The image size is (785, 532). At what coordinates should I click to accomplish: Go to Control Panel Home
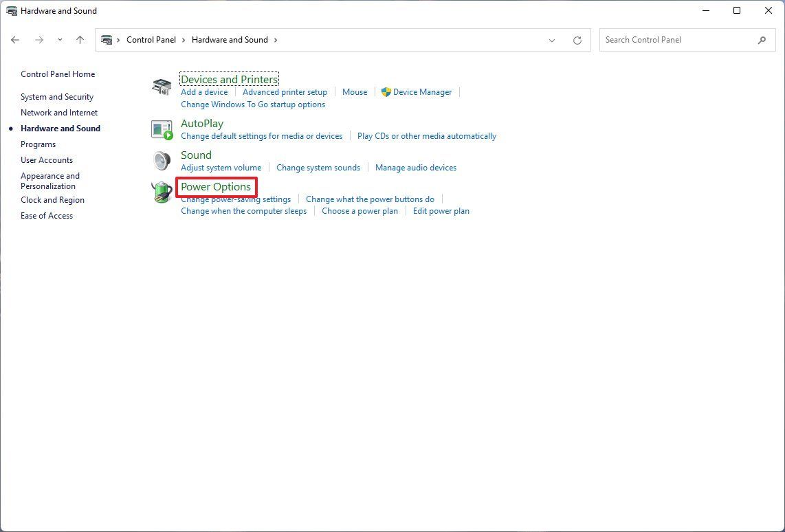click(x=58, y=74)
